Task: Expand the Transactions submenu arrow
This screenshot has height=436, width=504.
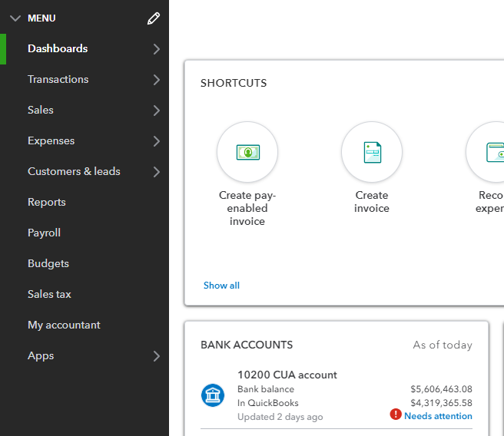Action: point(157,80)
